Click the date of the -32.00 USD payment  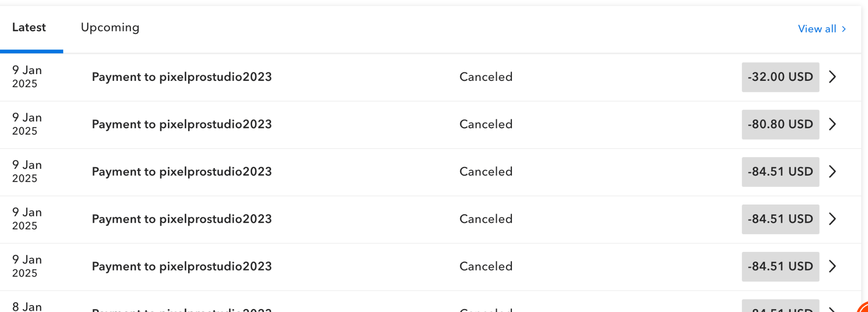point(27,77)
